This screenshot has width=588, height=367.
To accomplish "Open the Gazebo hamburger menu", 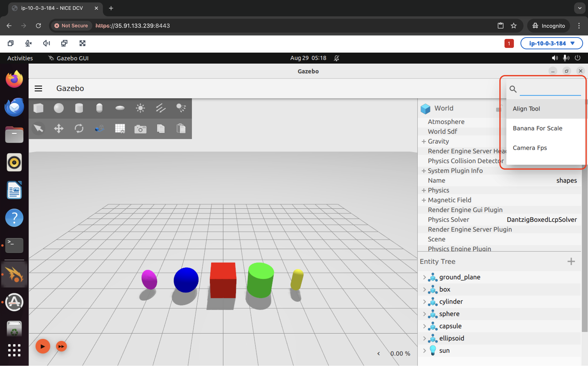I will click(x=38, y=89).
